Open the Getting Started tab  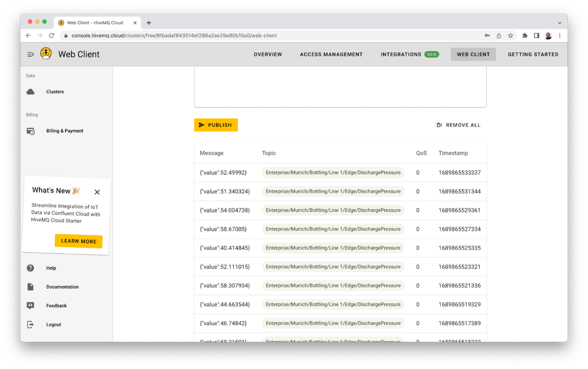point(533,54)
